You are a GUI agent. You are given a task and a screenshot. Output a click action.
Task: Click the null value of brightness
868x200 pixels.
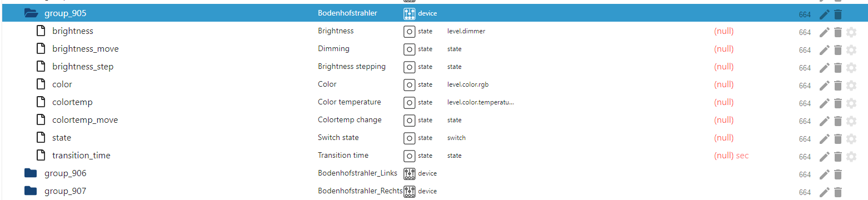(x=724, y=31)
